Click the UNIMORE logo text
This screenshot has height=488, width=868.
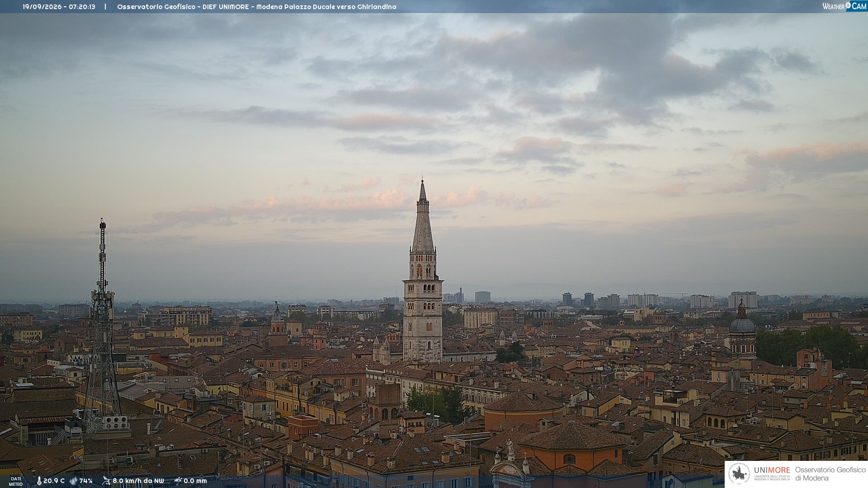click(772, 470)
